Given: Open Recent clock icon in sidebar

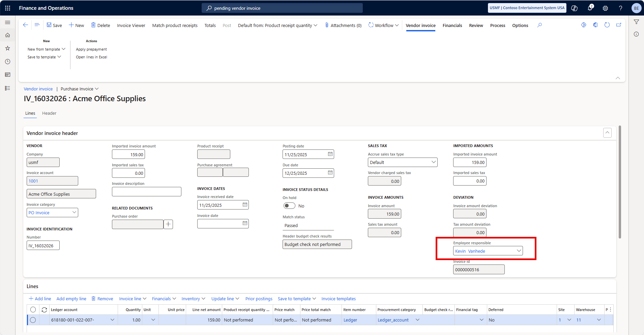Looking at the screenshot, I should point(7,61).
